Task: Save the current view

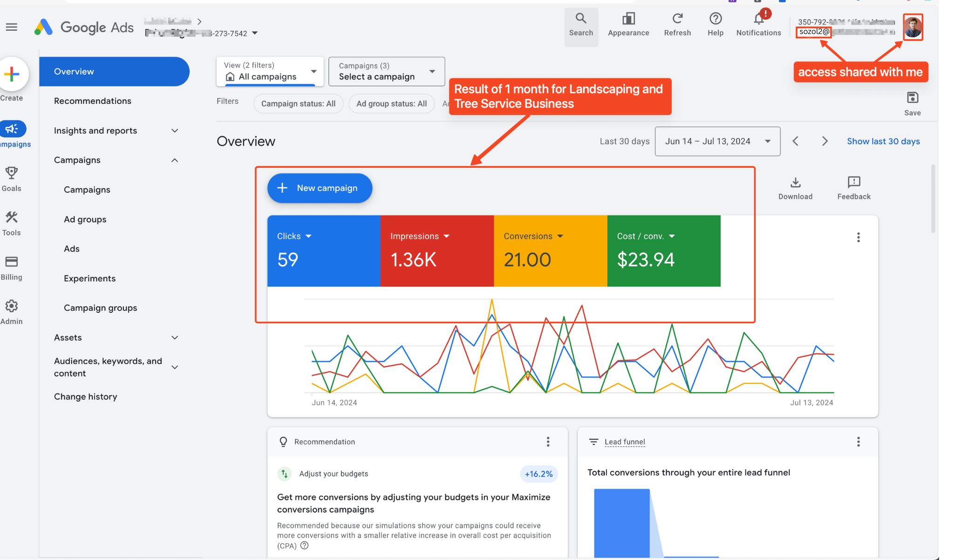Action: (913, 103)
